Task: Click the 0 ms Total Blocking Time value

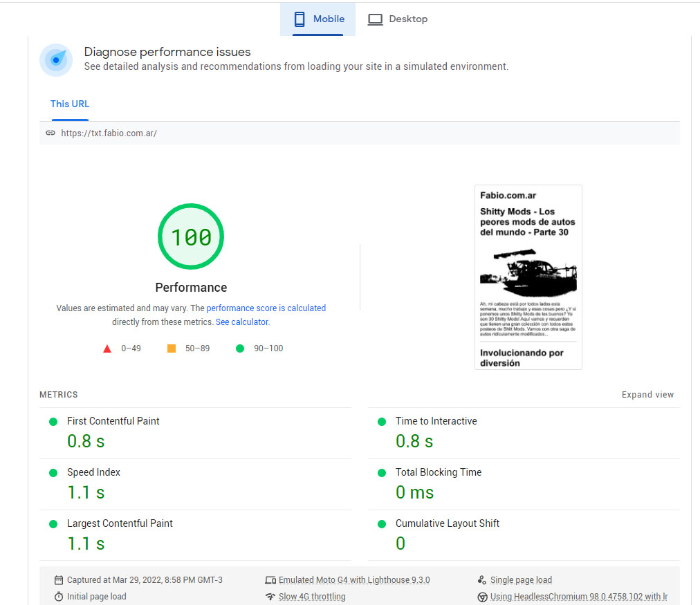Action: tap(415, 492)
